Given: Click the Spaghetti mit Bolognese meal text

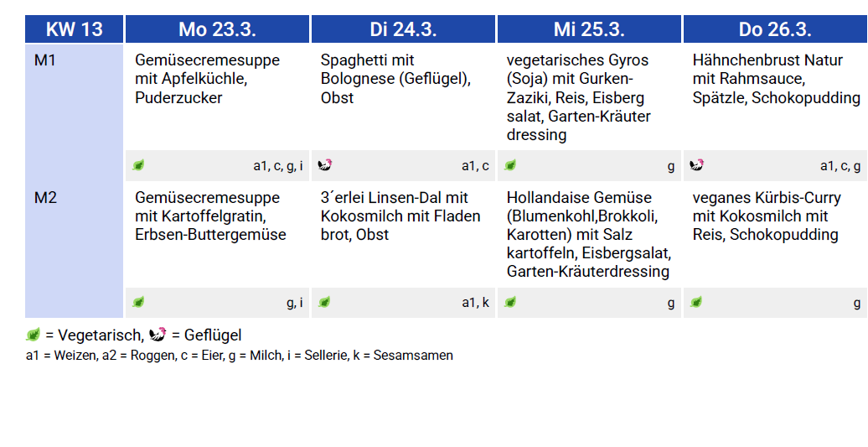Looking at the screenshot, I should [395, 79].
